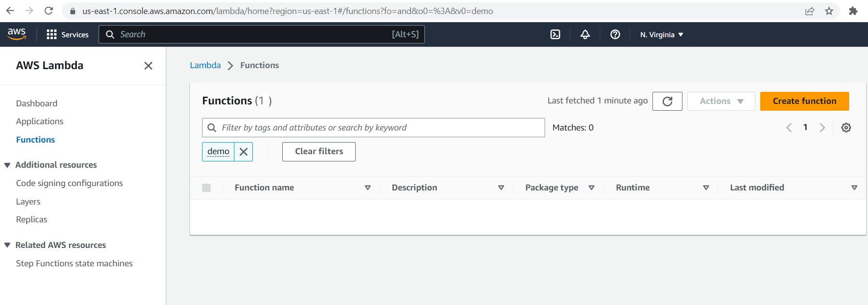Open notifications bell icon

(x=585, y=34)
